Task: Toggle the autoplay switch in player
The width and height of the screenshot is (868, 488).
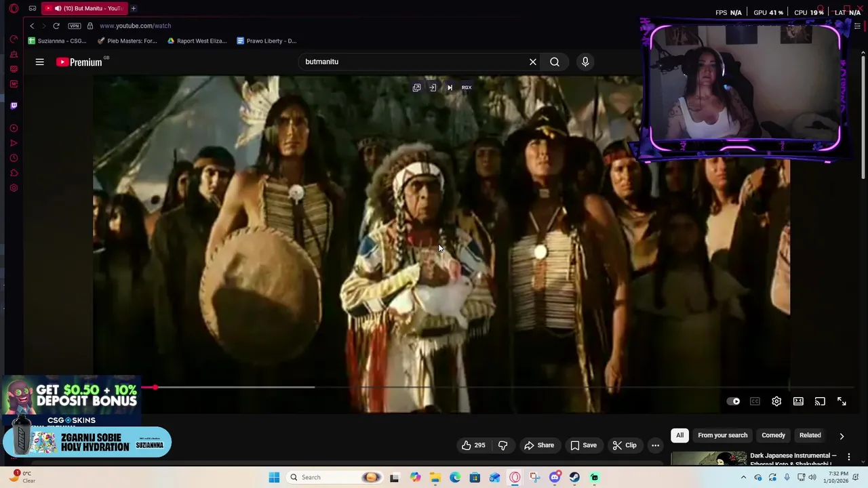Action: pyautogui.click(x=733, y=401)
